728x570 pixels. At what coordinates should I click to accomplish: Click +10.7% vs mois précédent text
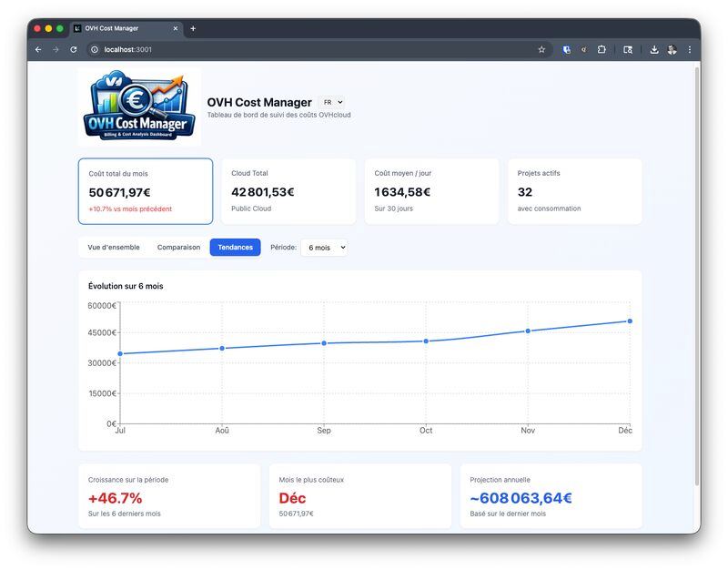[130, 209]
